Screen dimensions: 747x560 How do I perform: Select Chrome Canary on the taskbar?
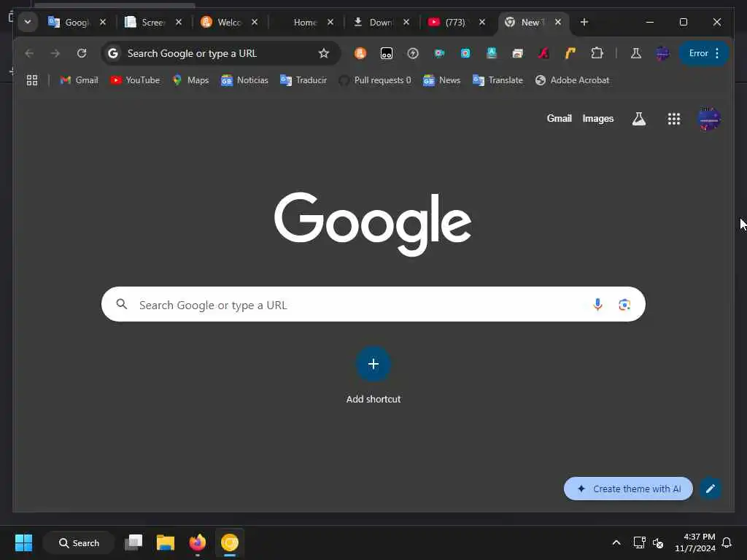tap(230, 542)
